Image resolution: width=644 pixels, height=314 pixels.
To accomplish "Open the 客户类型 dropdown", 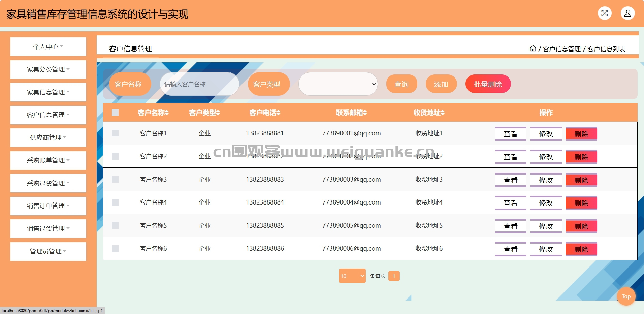I will tap(338, 84).
